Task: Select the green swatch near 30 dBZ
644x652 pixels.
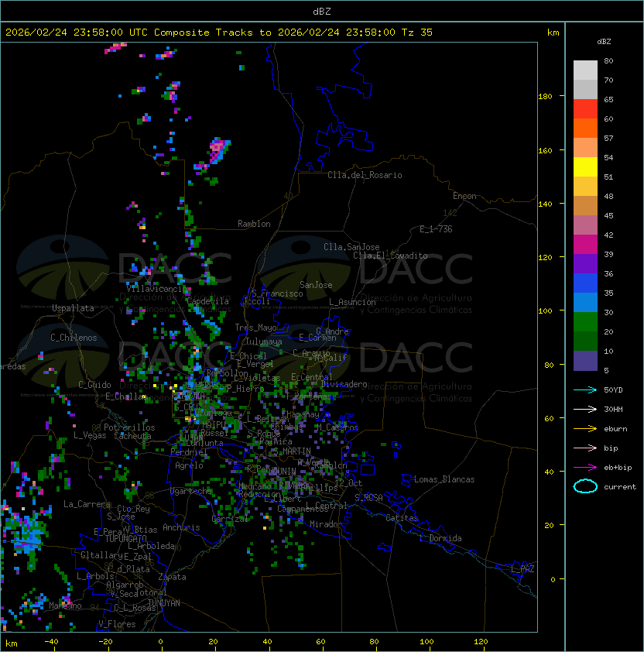Action: point(585,322)
